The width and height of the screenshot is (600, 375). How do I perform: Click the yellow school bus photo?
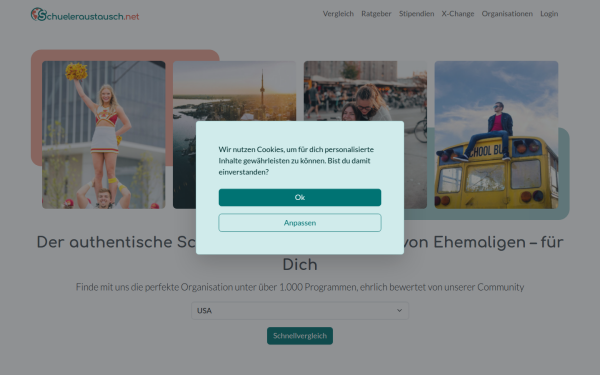point(496,135)
